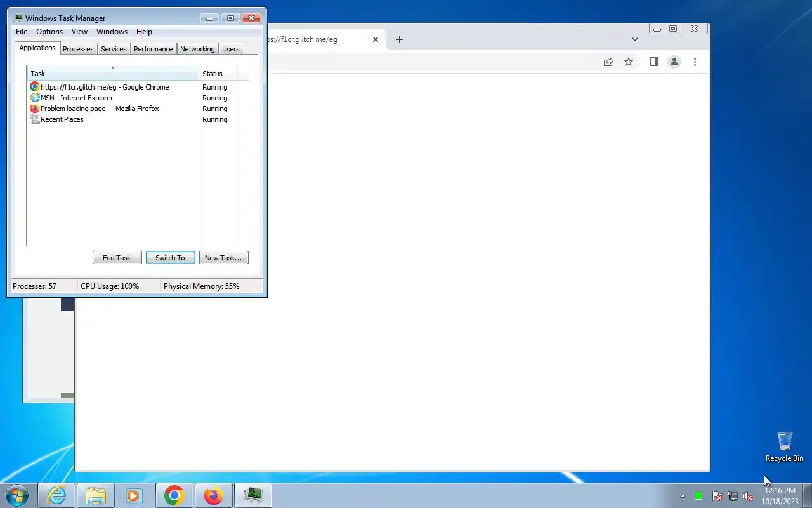The width and height of the screenshot is (812, 508).
Task: Open Windows Media Player from the taskbar
Action: [x=134, y=495]
